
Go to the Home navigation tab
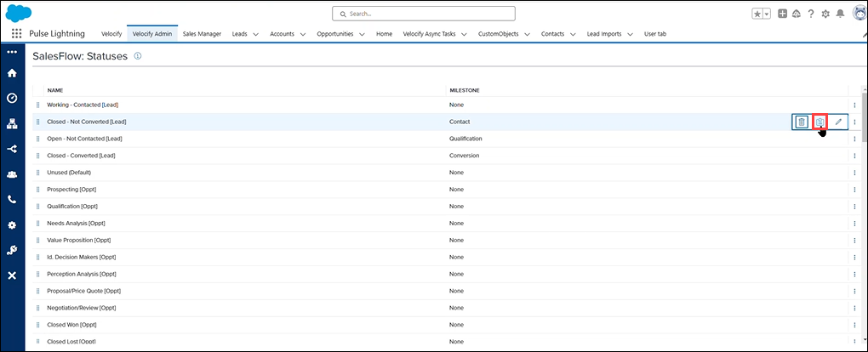(384, 34)
